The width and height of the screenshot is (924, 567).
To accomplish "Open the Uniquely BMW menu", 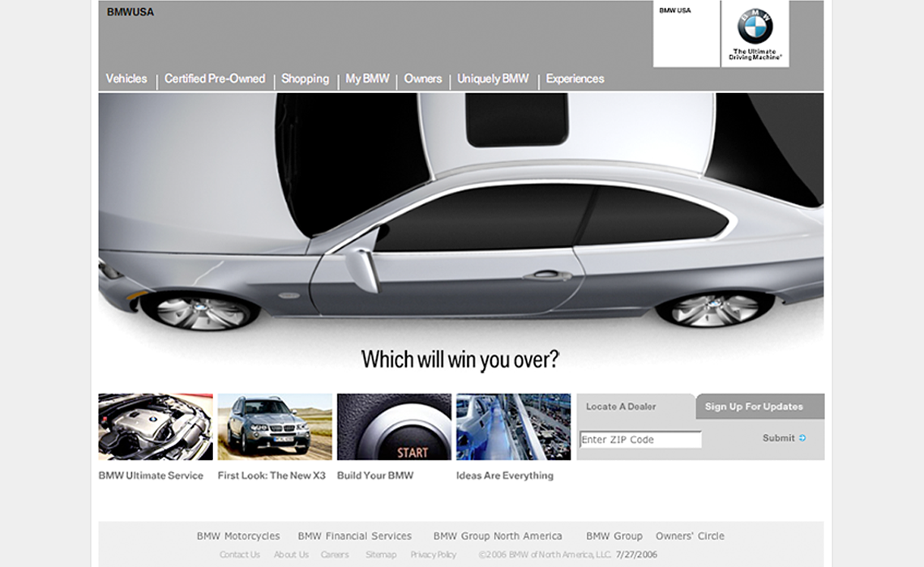I will (x=493, y=79).
